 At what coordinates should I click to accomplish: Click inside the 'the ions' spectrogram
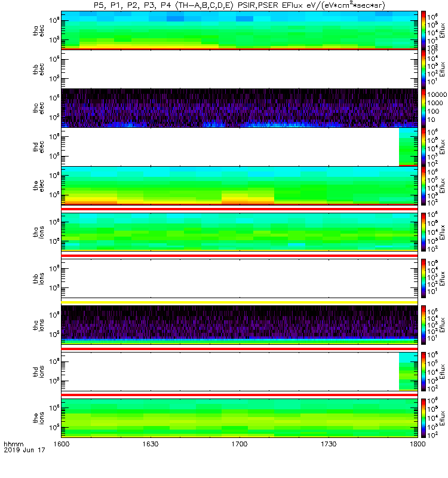pos(240,418)
